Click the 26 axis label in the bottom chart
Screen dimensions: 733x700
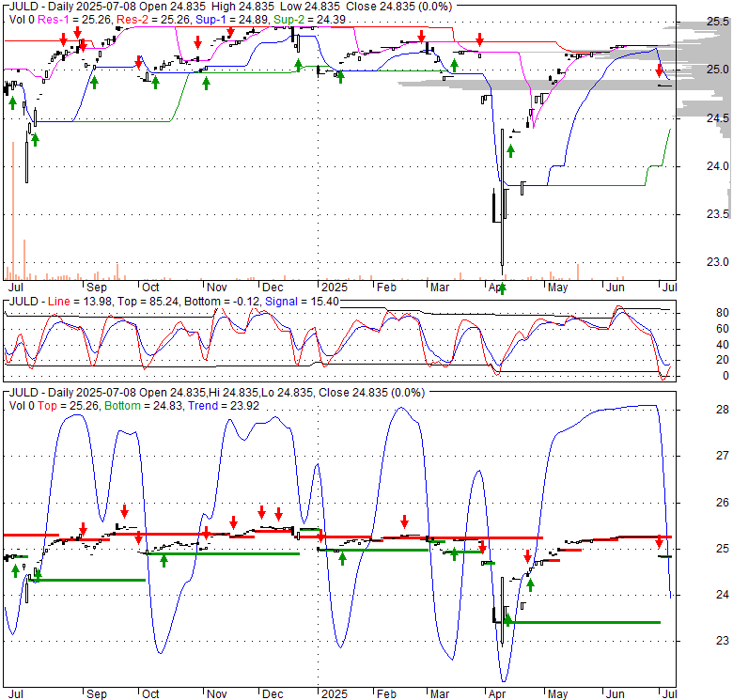click(723, 503)
